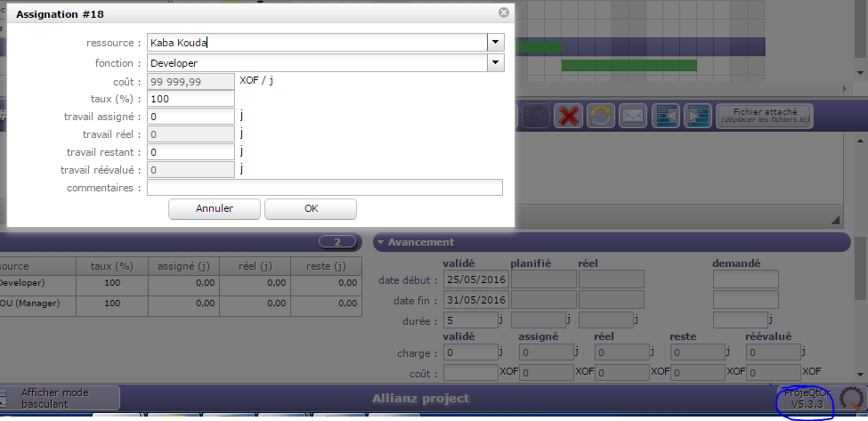This screenshot has height=421, width=868.
Task: Click the ProjeQtOr V5.3.3 version label
Action: point(807,399)
